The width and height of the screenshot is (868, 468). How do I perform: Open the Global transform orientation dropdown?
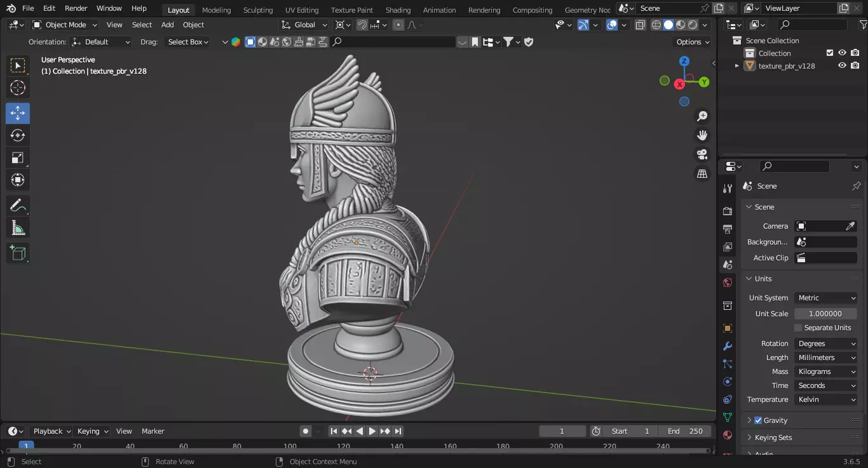(x=304, y=25)
